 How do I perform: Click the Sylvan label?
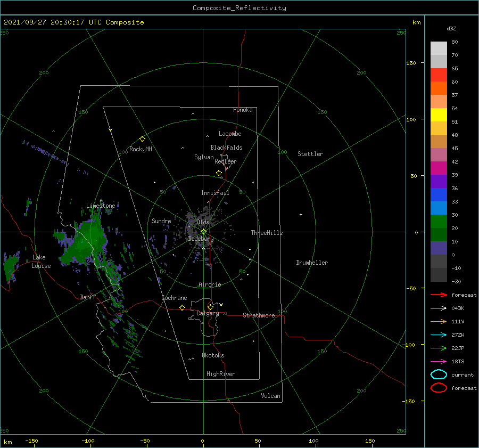click(204, 157)
